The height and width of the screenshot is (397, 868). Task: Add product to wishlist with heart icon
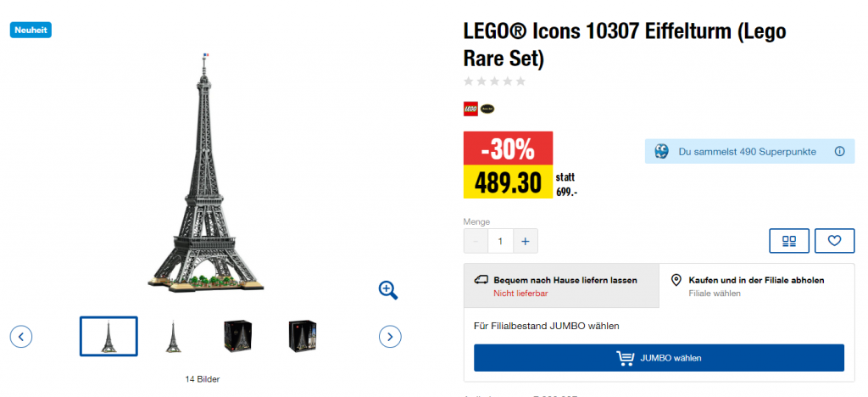coord(834,241)
